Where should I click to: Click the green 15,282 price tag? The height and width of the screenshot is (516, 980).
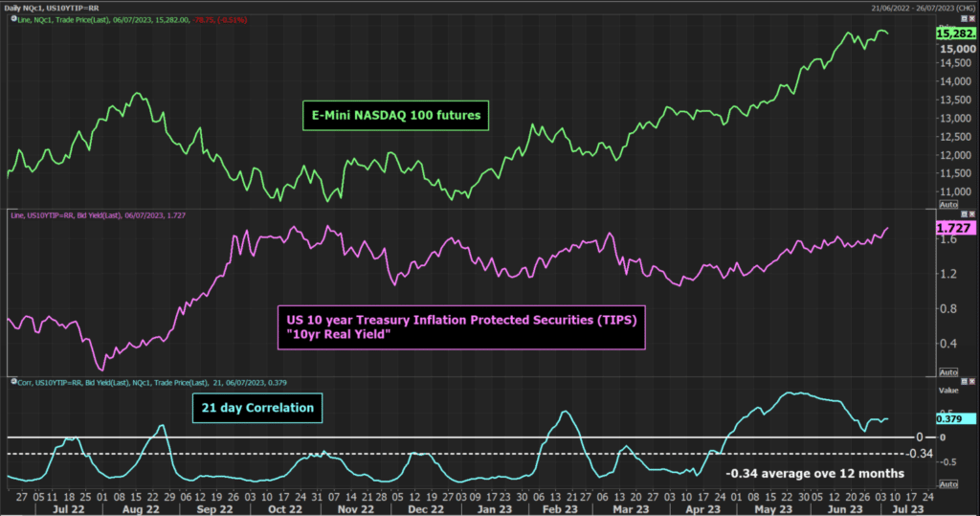tap(956, 34)
